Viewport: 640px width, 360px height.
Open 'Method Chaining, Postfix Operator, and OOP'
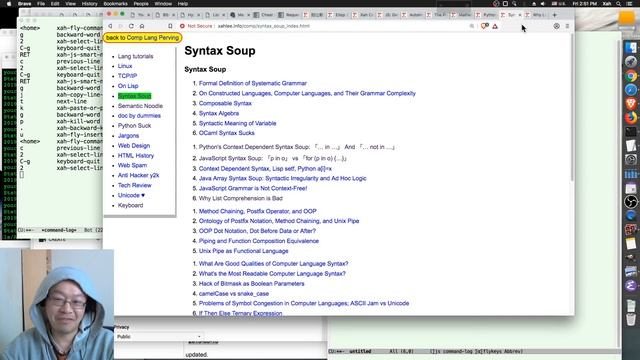click(x=258, y=211)
